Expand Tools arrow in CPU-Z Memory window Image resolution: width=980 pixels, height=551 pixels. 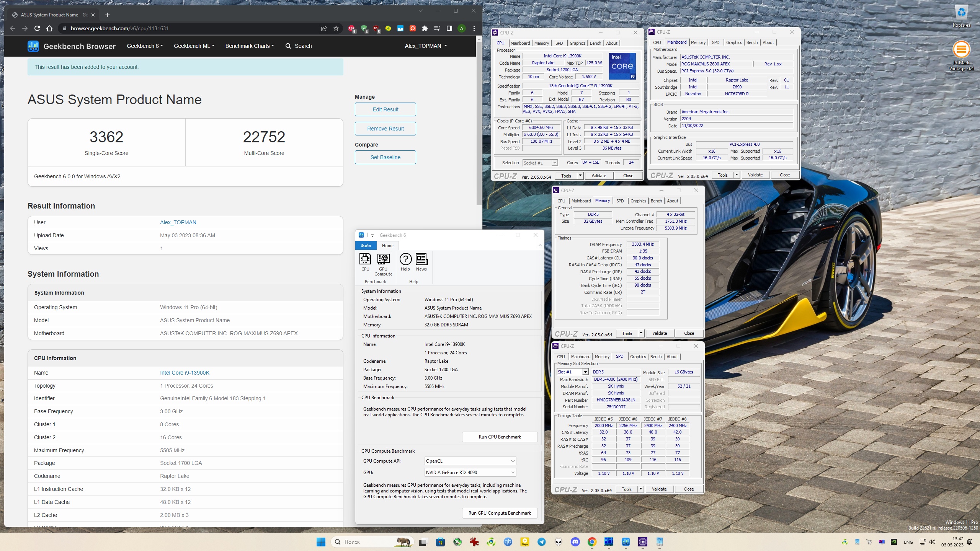[641, 333]
